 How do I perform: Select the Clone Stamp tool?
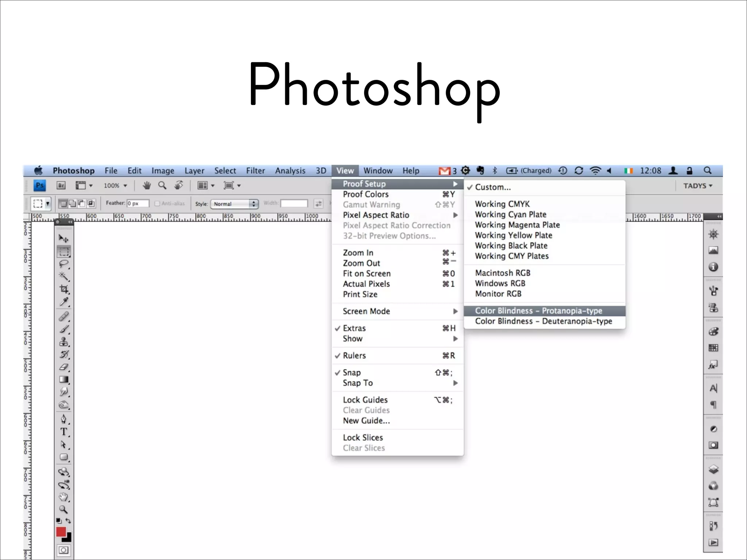(64, 342)
